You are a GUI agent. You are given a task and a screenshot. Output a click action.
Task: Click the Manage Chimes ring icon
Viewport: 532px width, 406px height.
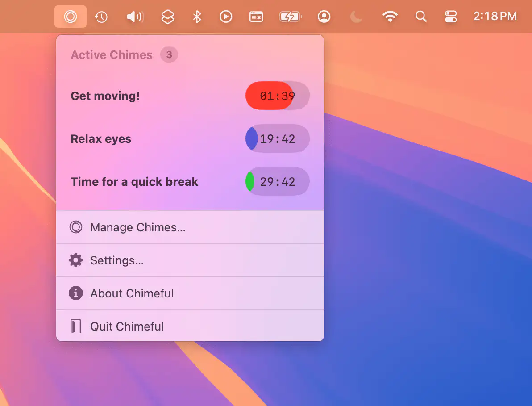pyautogui.click(x=76, y=227)
